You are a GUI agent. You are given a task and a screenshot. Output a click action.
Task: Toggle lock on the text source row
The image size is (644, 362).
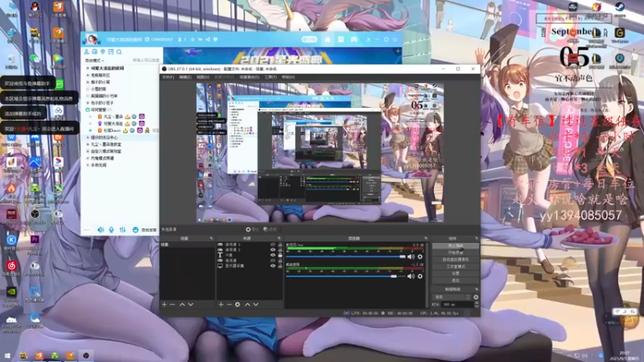[x=280, y=255]
